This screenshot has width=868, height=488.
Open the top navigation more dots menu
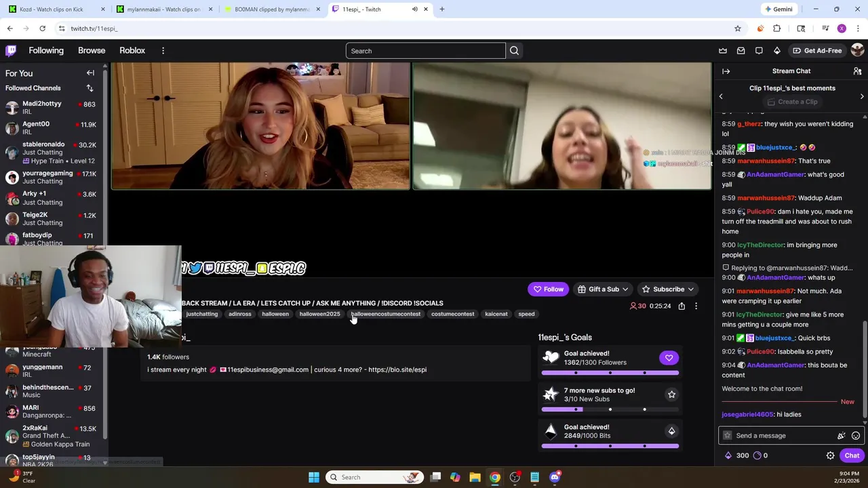coord(163,51)
